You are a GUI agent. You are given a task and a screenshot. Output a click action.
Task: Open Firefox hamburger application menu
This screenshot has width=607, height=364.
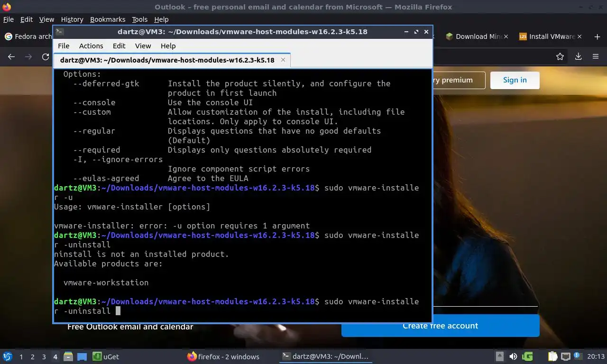[596, 56]
